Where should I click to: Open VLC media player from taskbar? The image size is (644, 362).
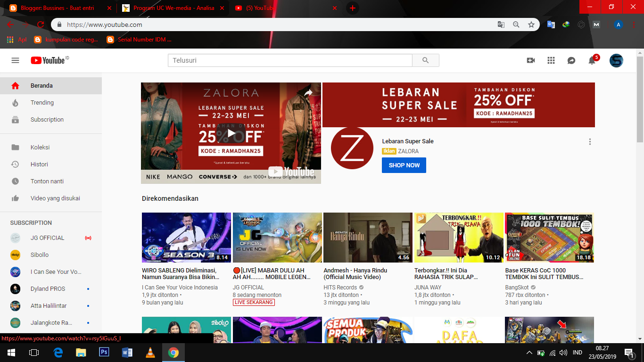click(x=150, y=353)
